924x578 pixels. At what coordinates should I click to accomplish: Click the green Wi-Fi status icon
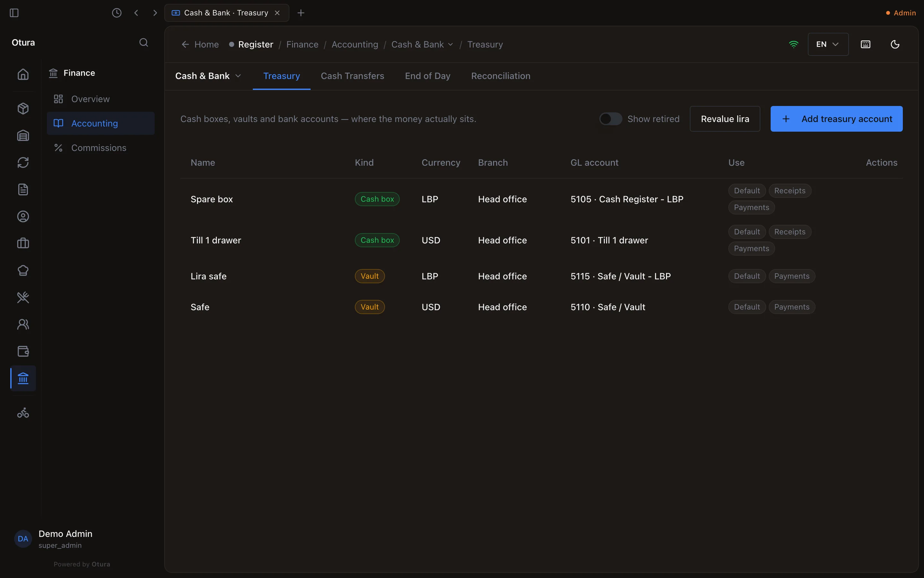pyautogui.click(x=793, y=44)
